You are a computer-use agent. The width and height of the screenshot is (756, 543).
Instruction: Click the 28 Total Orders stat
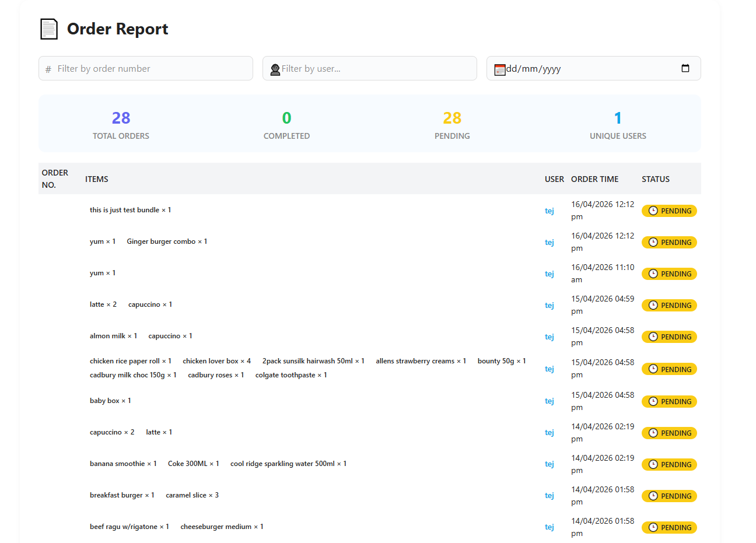click(x=121, y=125)
